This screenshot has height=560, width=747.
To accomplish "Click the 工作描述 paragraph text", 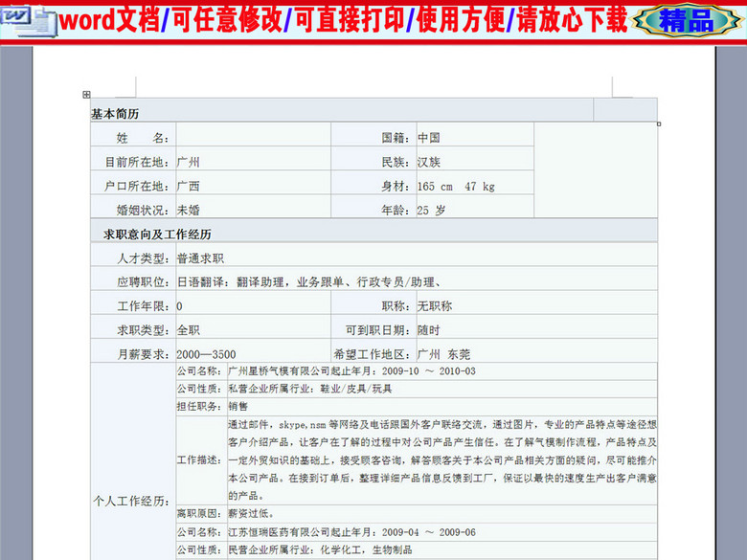I will click(x=442, y=460).
